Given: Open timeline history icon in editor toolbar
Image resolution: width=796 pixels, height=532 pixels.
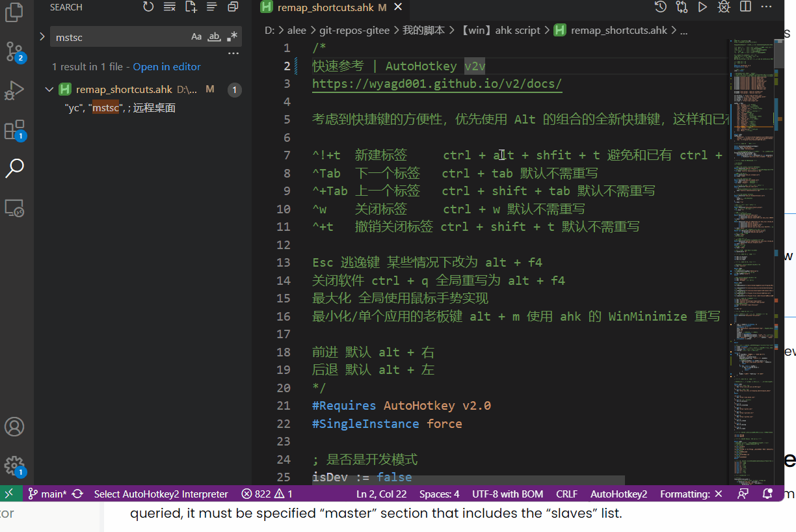Looking at the screenshot, I should (x=660, y=7).
